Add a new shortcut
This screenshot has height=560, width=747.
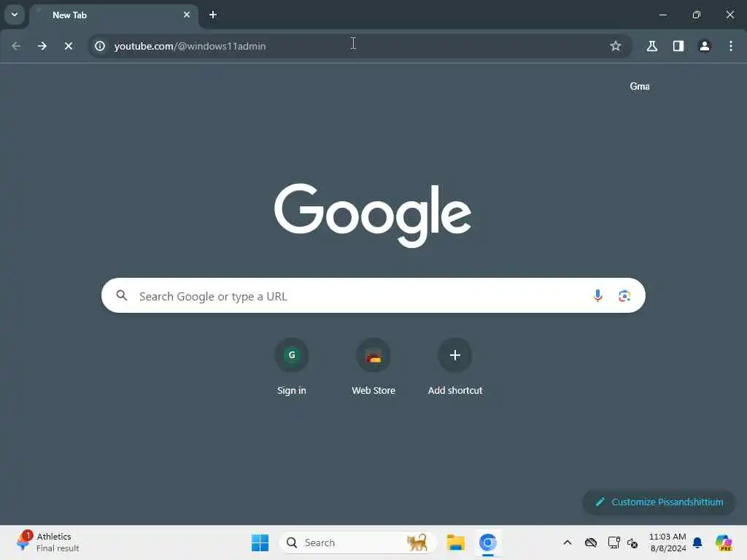(x=455, y=367)
